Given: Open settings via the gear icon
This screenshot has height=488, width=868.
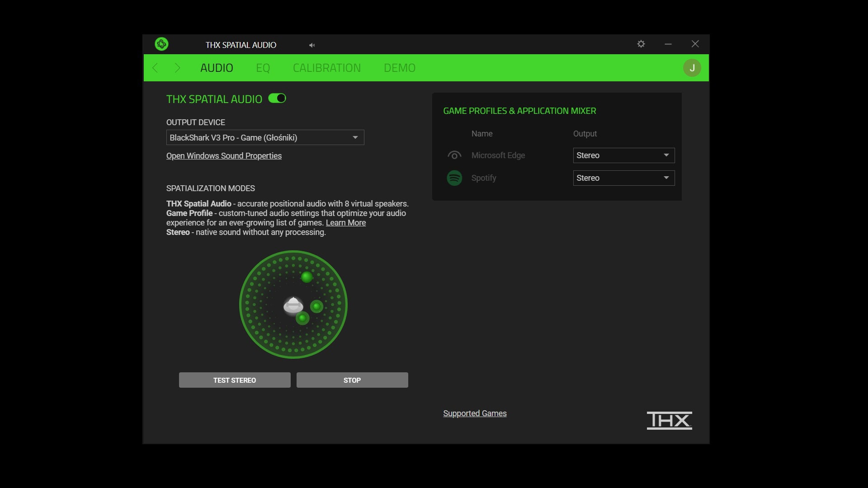Looking at the screenshot, I should pos(641,44).
